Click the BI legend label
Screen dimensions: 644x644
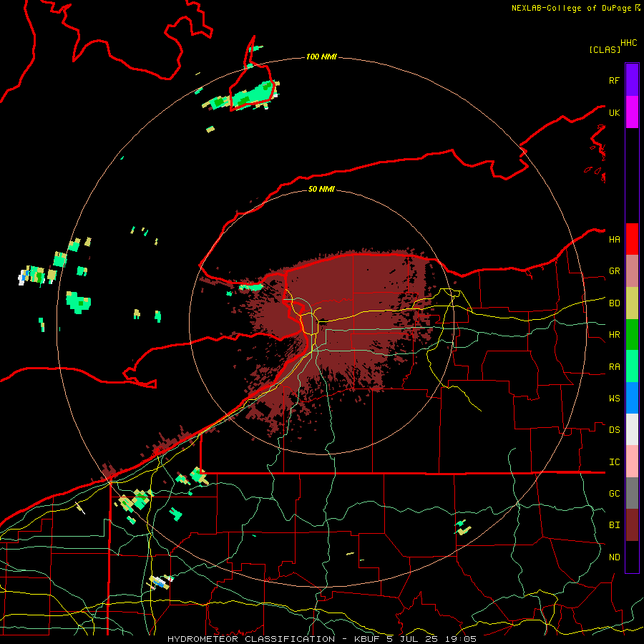[614, 525]
